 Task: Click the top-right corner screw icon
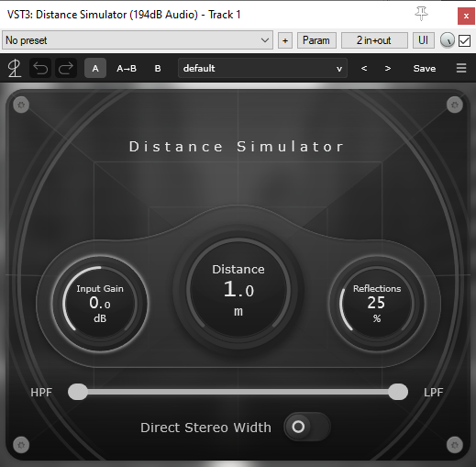point(455,105)
